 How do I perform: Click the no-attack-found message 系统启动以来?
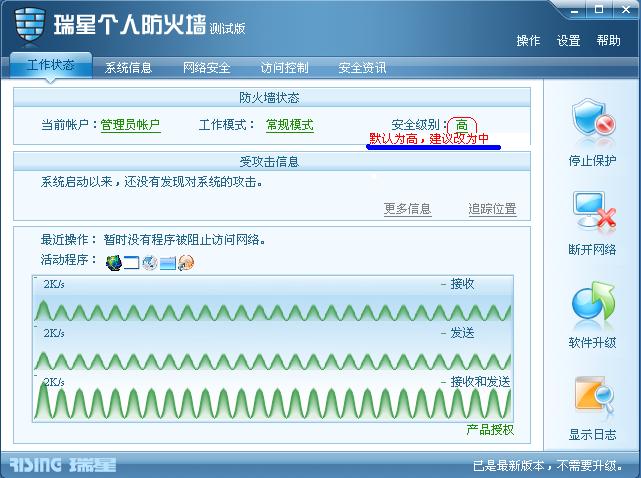coord(152,182)
